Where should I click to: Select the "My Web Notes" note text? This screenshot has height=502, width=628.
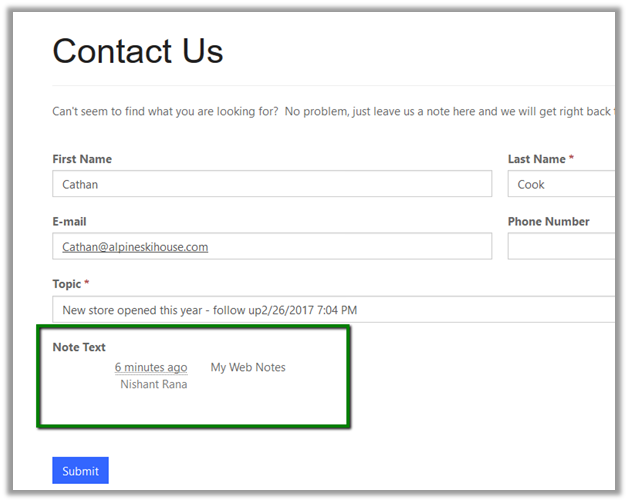coord(248,368)
